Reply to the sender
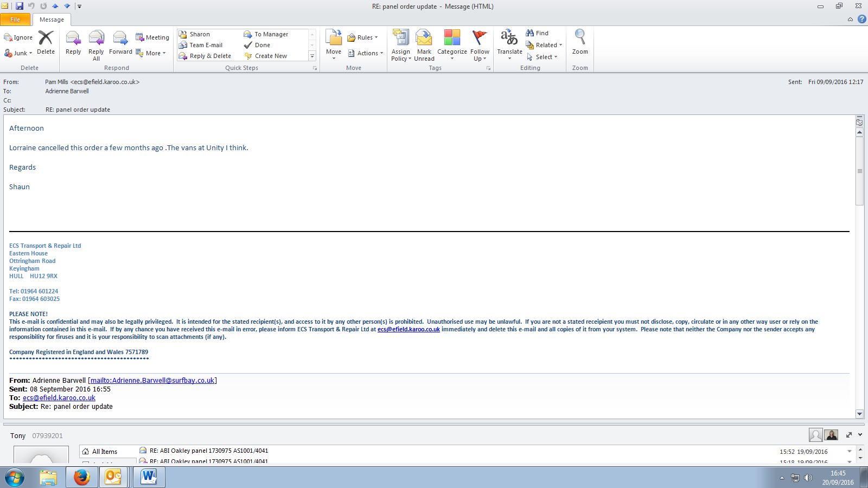This screenshot has width=868, height=488. point(73,43)
